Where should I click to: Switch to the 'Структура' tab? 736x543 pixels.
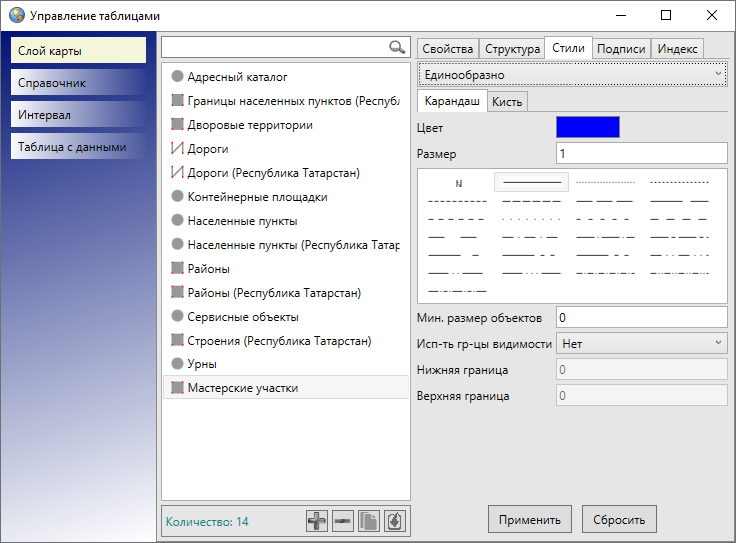511,49
